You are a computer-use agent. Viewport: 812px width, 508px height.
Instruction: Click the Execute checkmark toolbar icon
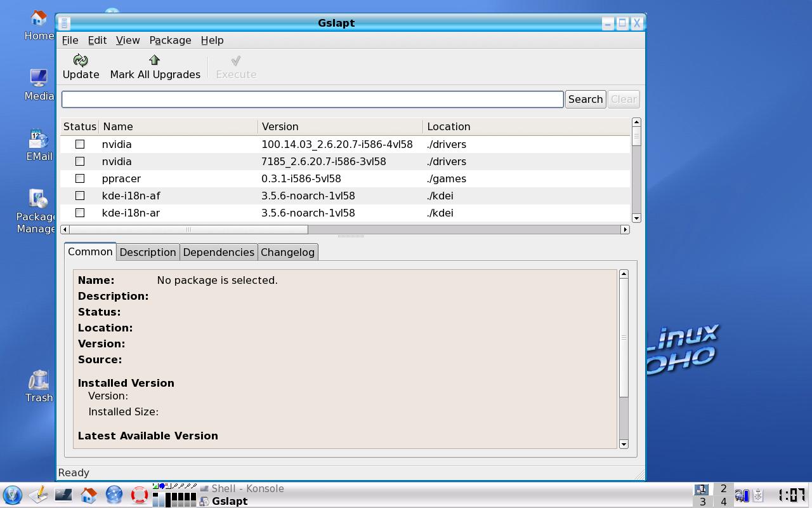click(x=236, y=60)
